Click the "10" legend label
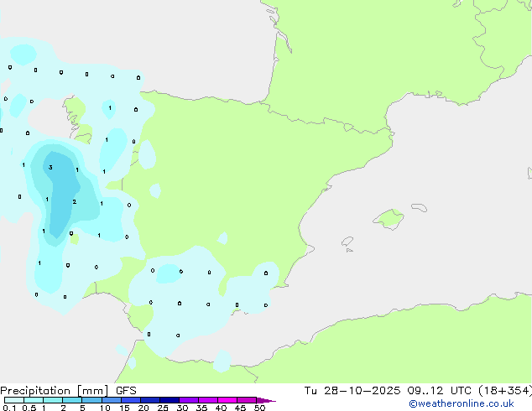The height and width of the screenshot is (411, 532). (105, 408)
